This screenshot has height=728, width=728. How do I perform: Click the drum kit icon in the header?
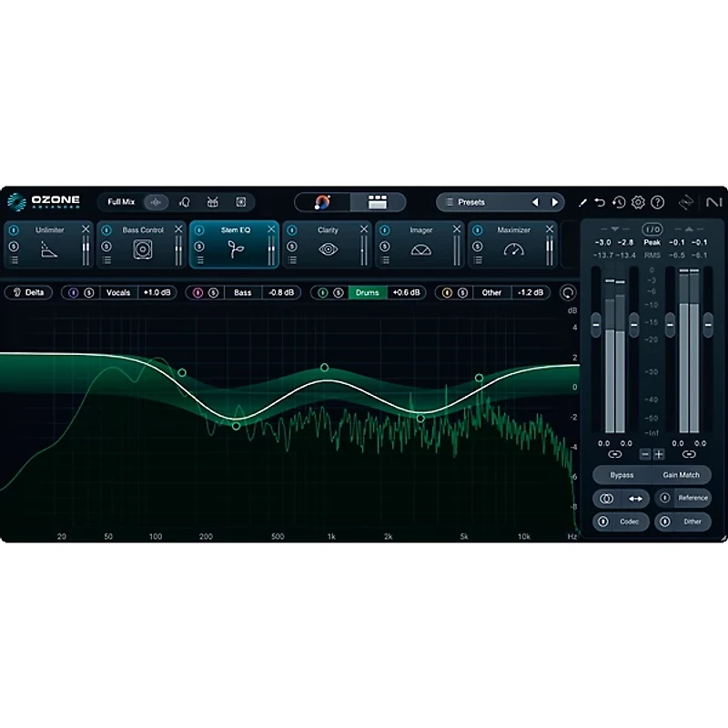click(212, 201)
